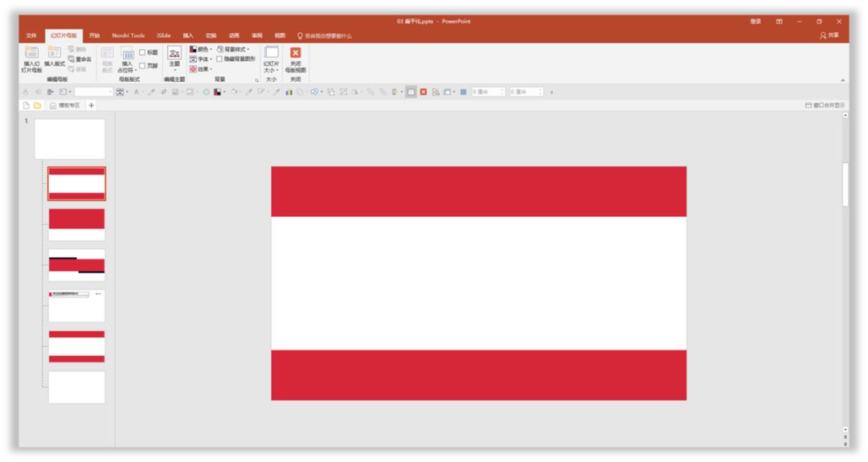
Task: Click the bar chart icon in quick toolbar
Action: [289, 92]
